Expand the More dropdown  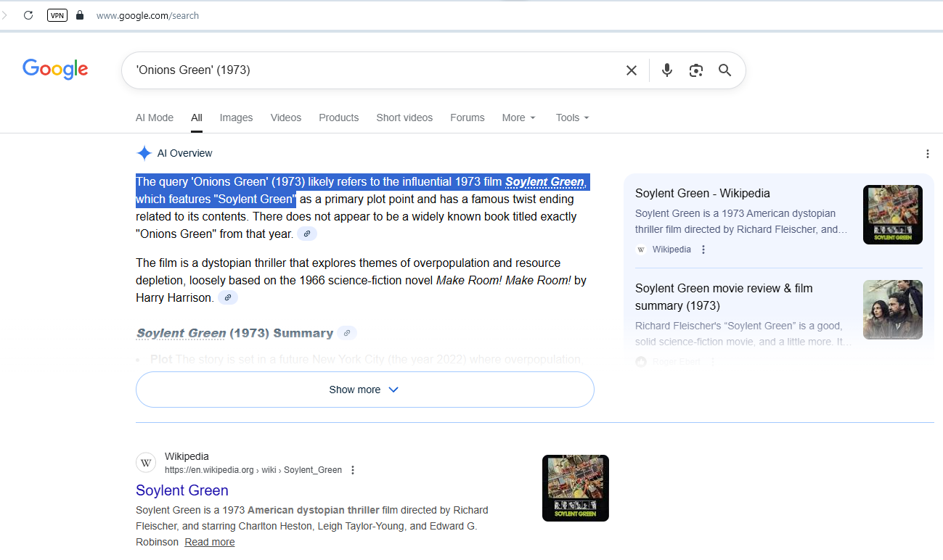click(x=519, y=118)
